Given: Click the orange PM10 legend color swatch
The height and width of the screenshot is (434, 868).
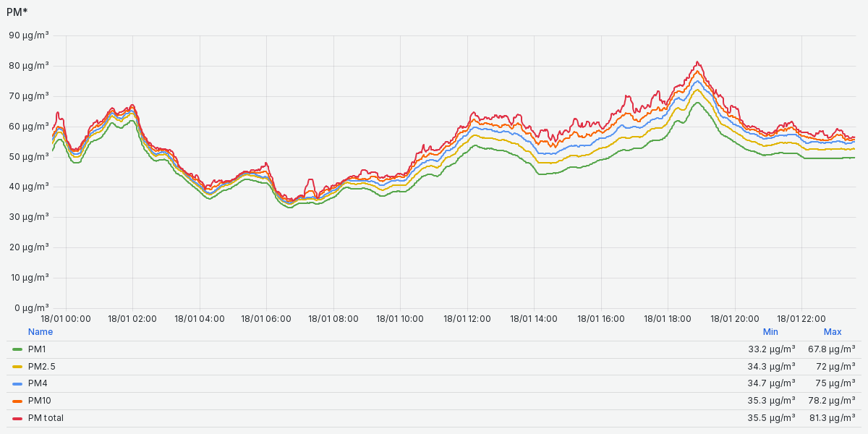Looking at the screenshot, I should (x=17, y=401).
